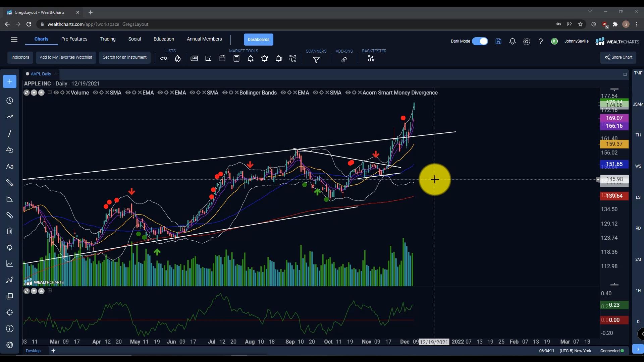This screenshot has width=644, height=362.
Task: Open the Social menu
Action: pyautogui.click(x=135, y=39)
